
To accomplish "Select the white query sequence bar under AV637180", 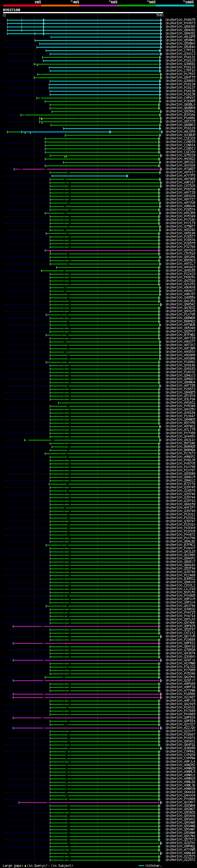I will tap(83, 13).
